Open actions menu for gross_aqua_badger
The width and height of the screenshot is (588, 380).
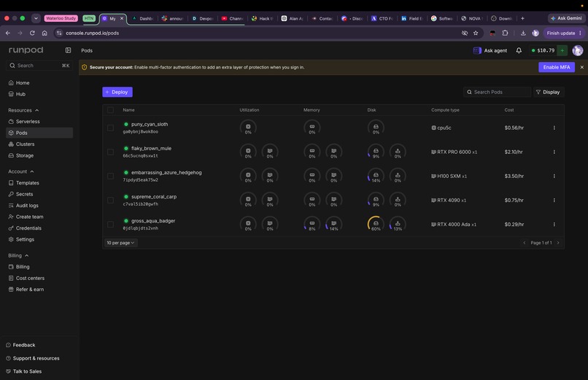click(x=554, y=225)
